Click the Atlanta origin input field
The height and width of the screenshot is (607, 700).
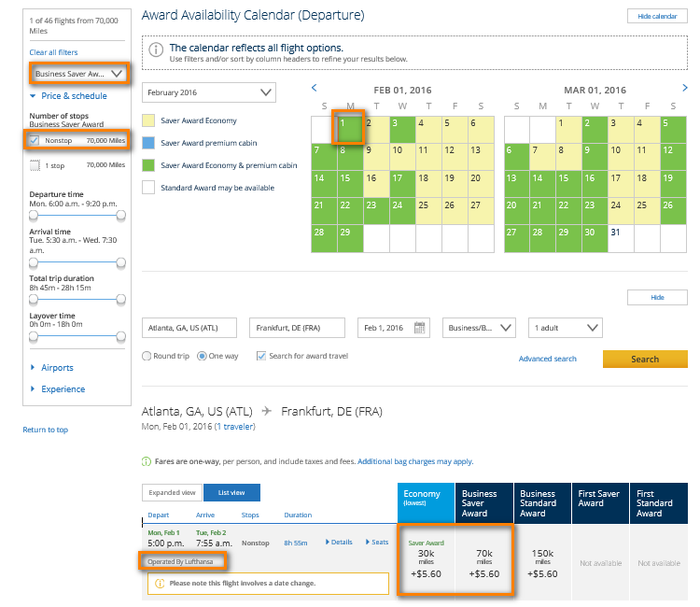190,328
